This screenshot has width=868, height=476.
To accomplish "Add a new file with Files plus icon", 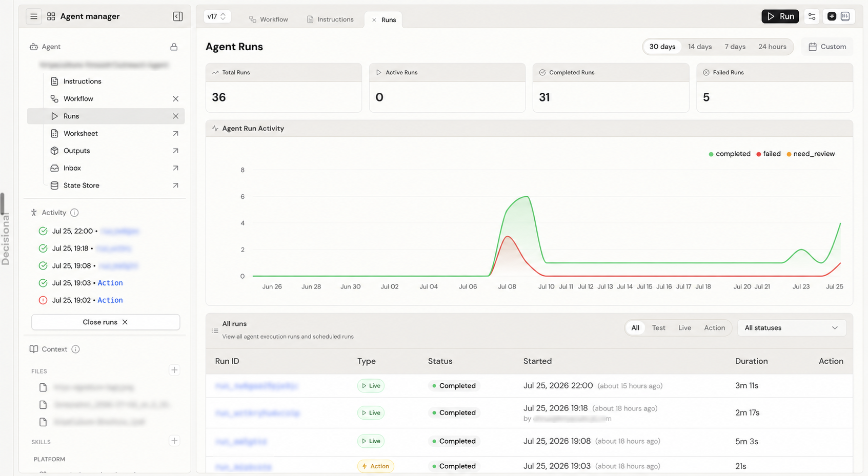I will click(174, 370).
